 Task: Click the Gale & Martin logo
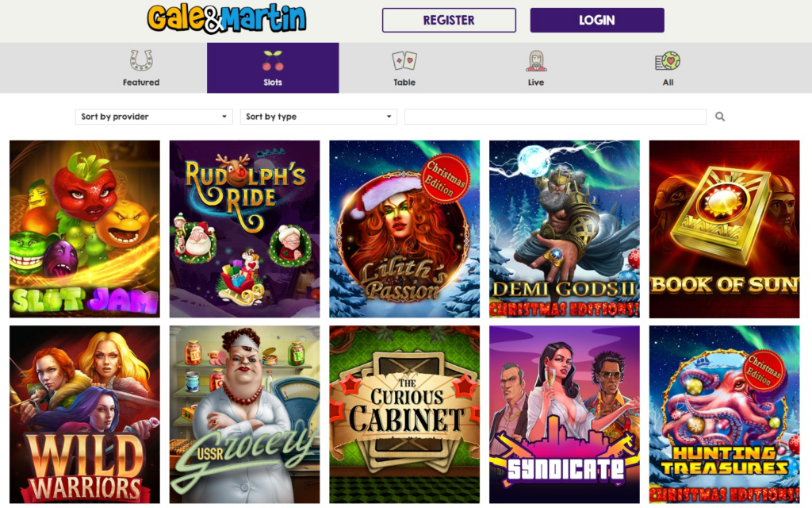coord(227,19)
